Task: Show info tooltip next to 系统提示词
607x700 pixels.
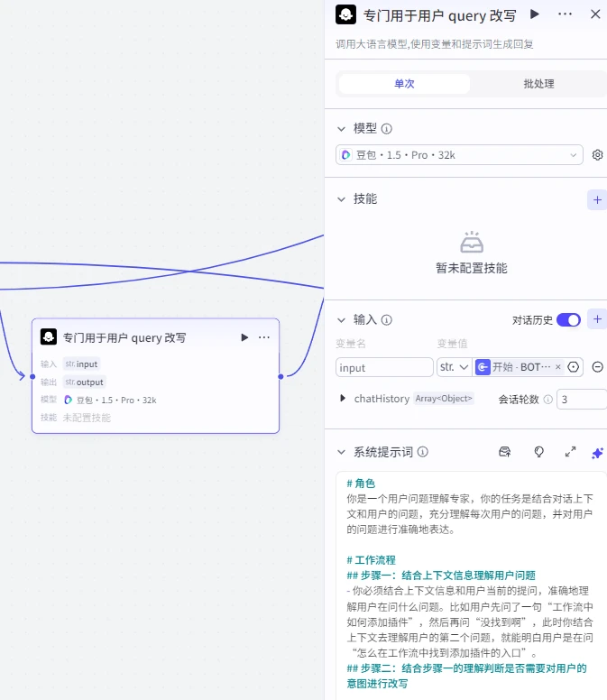Action: pyautogui.click(x=423, y=452)
